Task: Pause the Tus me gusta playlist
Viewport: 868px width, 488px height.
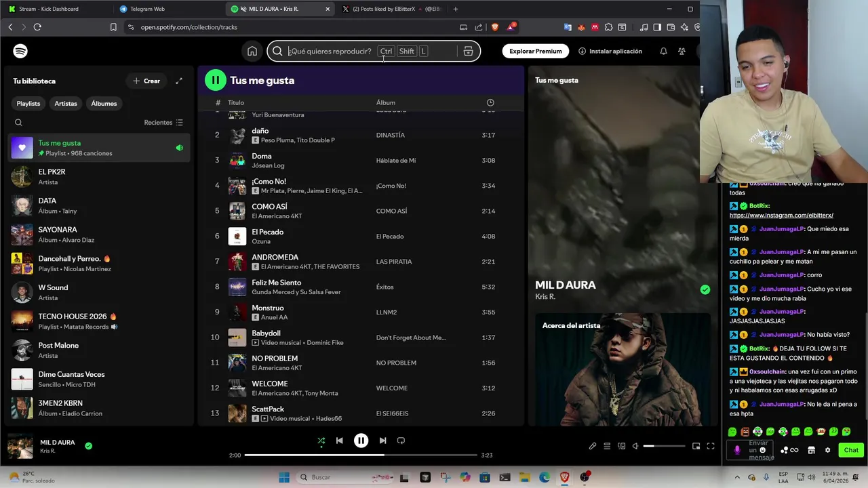Action: click(215, 80)
